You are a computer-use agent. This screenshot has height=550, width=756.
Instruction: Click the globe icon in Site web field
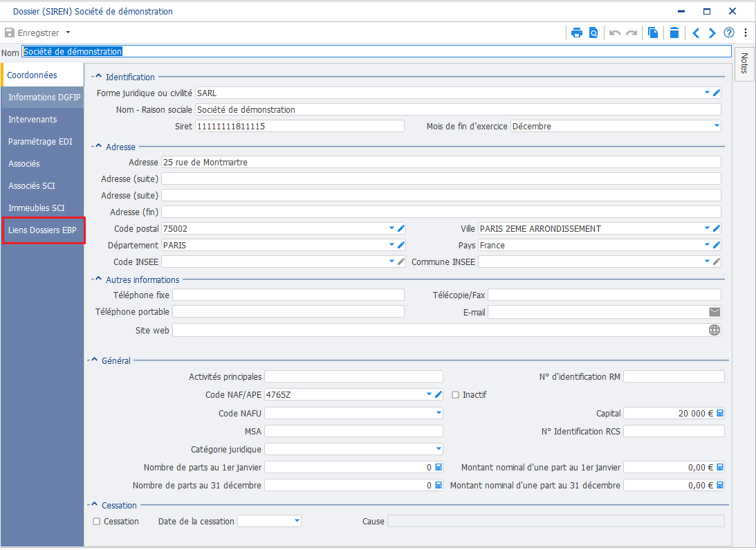714,330
